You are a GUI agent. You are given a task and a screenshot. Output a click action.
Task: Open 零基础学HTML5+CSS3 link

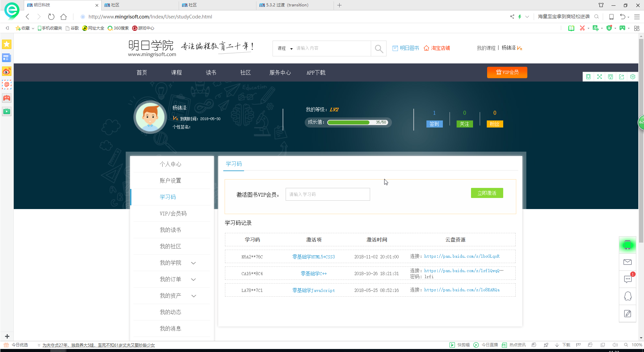[313, 257]
